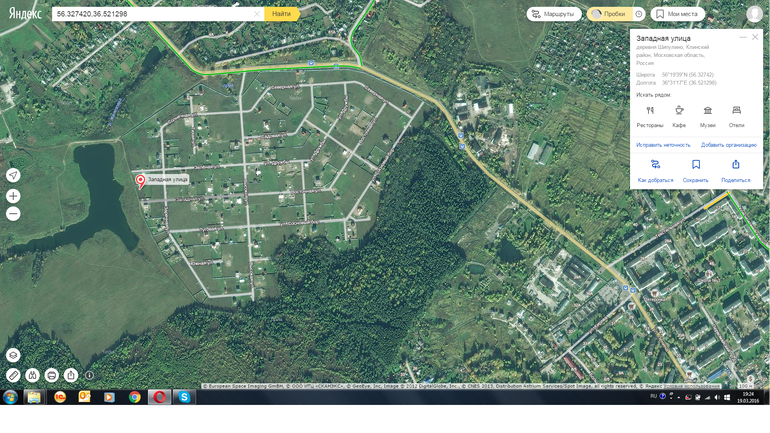The image size is (770, 433).
Task: Click the my location arrow button
Action: tap(13, 175)
